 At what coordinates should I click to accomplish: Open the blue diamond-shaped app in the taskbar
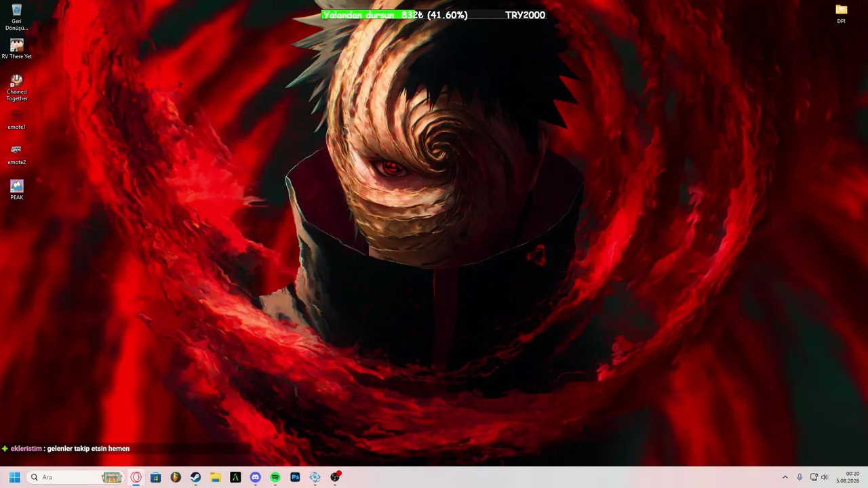coord(315,477)
